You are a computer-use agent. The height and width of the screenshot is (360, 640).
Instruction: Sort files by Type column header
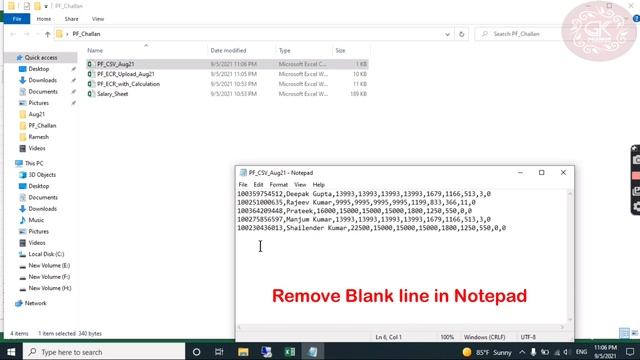(x=284, y=51)
